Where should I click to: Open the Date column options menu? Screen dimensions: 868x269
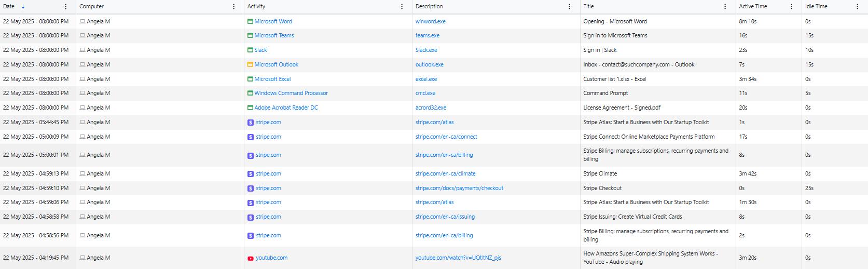click(65, 7)
